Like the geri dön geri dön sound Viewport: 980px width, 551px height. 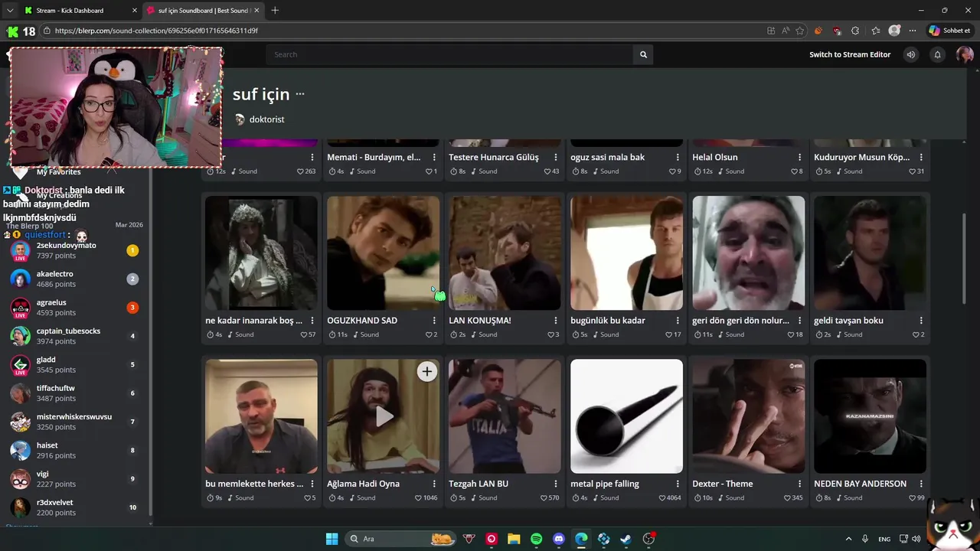coord(790,334)
